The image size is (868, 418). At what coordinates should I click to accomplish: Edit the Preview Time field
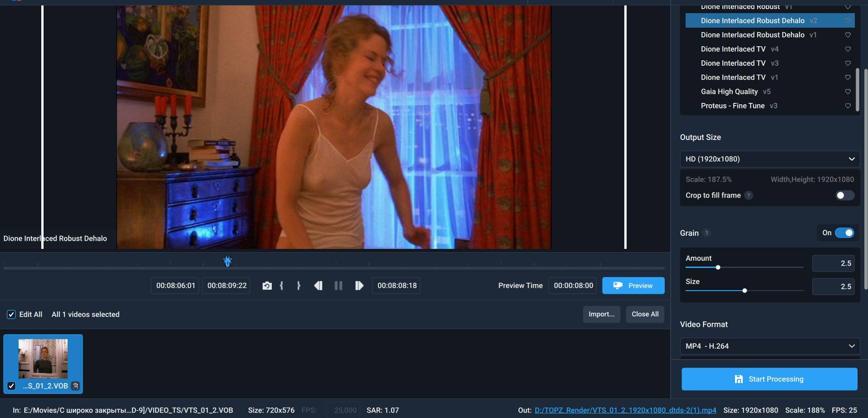pyautogui.click(x=573, y=286)
